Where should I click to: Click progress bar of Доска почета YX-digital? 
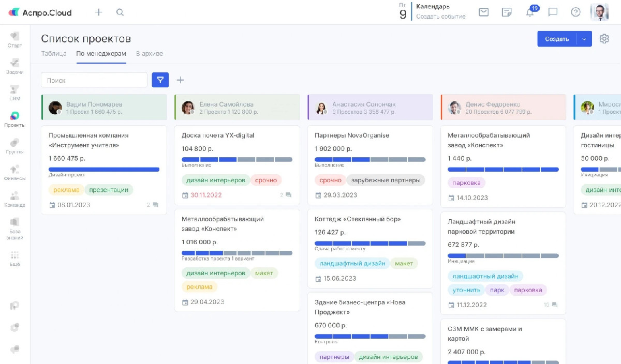(237, 159)
